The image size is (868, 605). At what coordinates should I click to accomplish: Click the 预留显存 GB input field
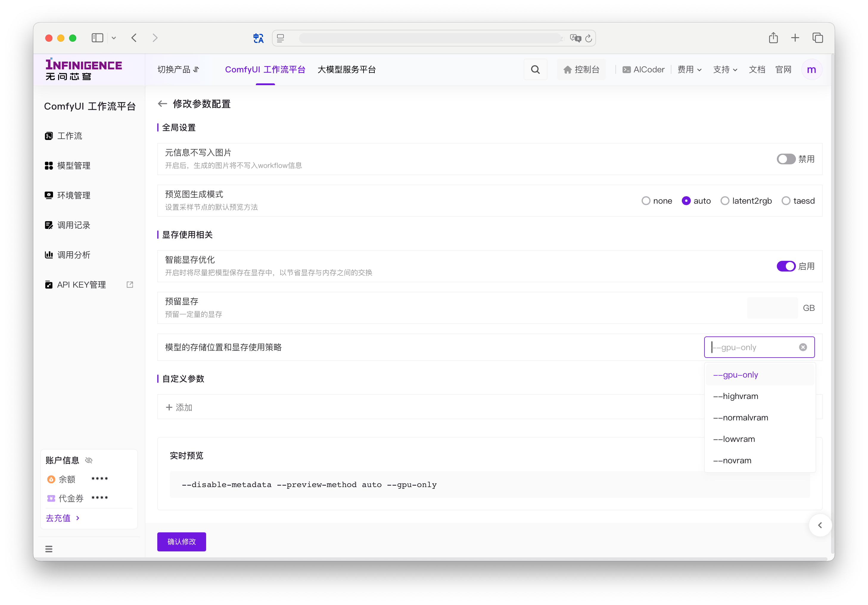(x=772, y=308)
